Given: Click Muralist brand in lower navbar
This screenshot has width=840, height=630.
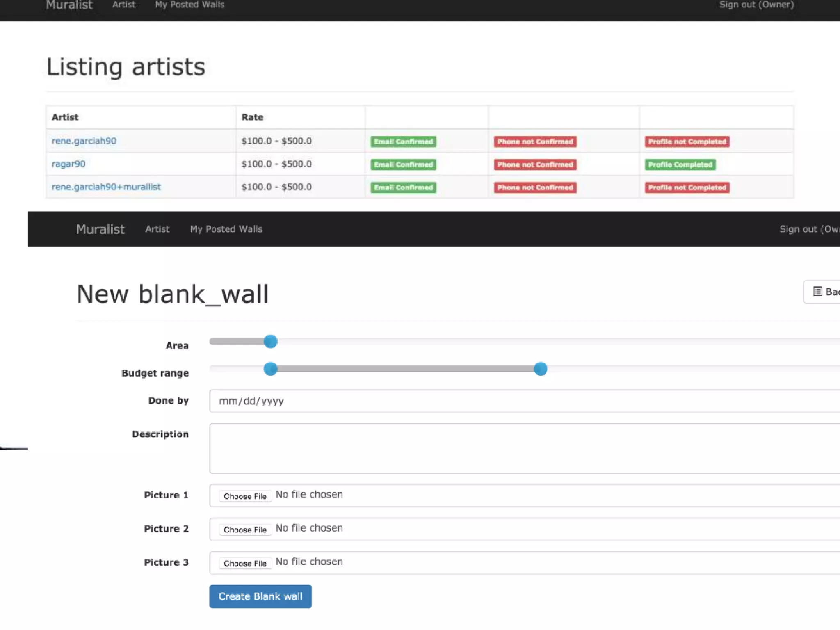Looking at the screenshot, I should pos(100,229).
